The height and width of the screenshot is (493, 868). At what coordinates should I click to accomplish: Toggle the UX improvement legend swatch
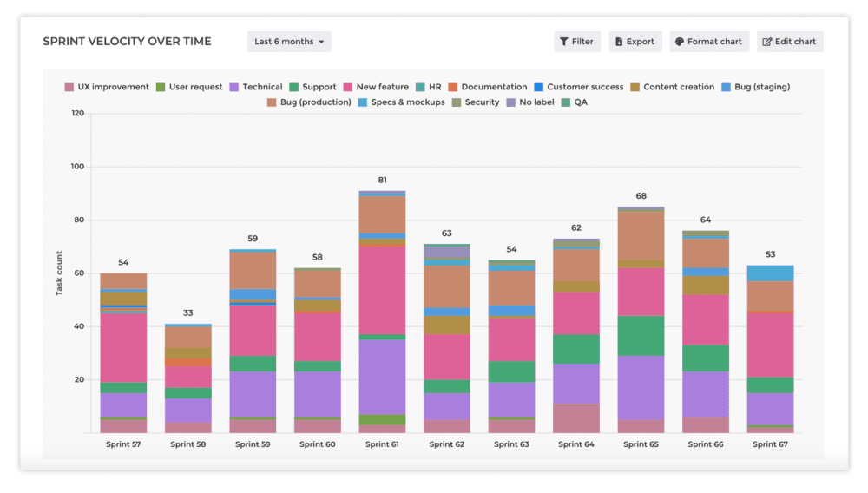click(x=69, y=87)
